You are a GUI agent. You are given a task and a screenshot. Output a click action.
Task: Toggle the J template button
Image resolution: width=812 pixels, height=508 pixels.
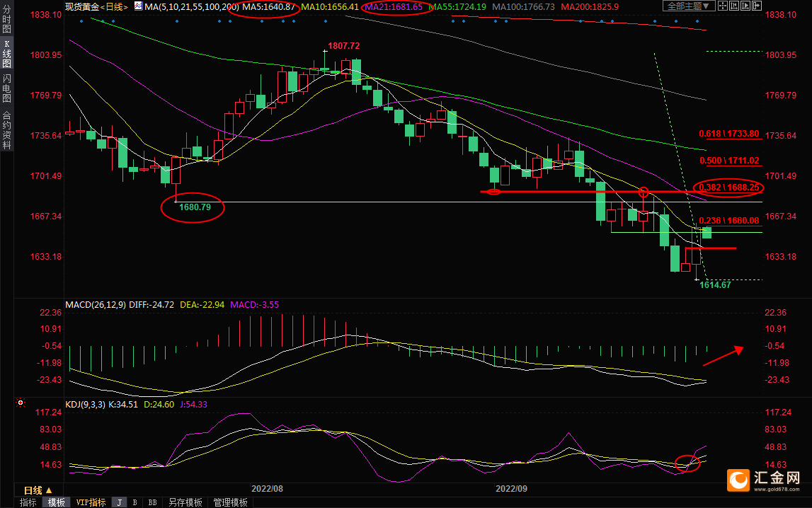click(x=119, y=502)
